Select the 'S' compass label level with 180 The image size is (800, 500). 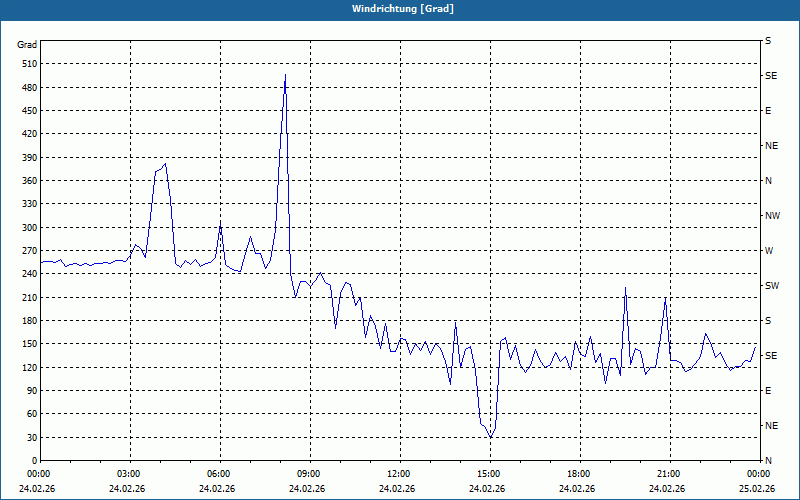click(x=768, y=321)
